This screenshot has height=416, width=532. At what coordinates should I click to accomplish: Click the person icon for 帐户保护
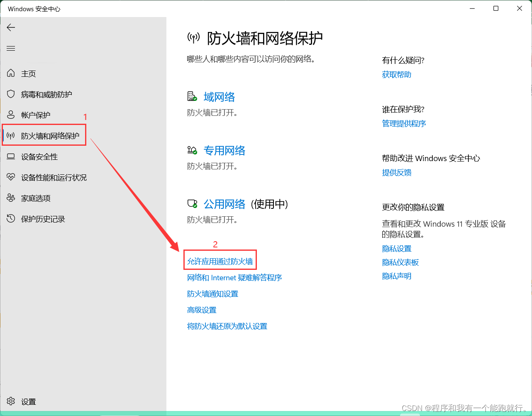pyautogui.click(x=11, y=115)
